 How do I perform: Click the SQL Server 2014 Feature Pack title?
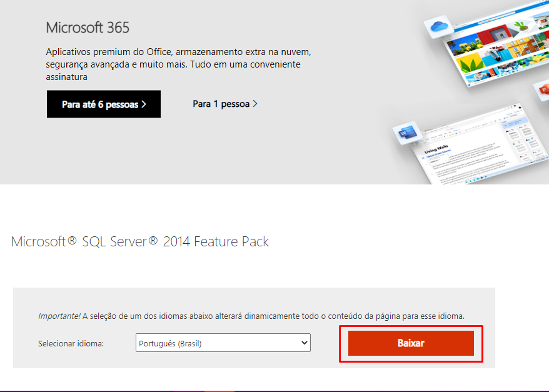pyautogui.click(x=140, y=242)
